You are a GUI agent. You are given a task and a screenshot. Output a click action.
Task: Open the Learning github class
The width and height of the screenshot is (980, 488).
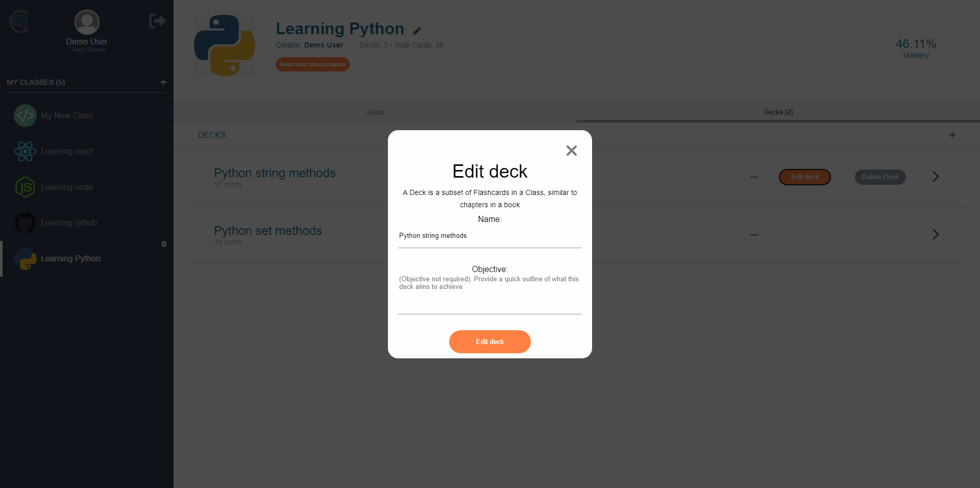[x=69, y=223]
